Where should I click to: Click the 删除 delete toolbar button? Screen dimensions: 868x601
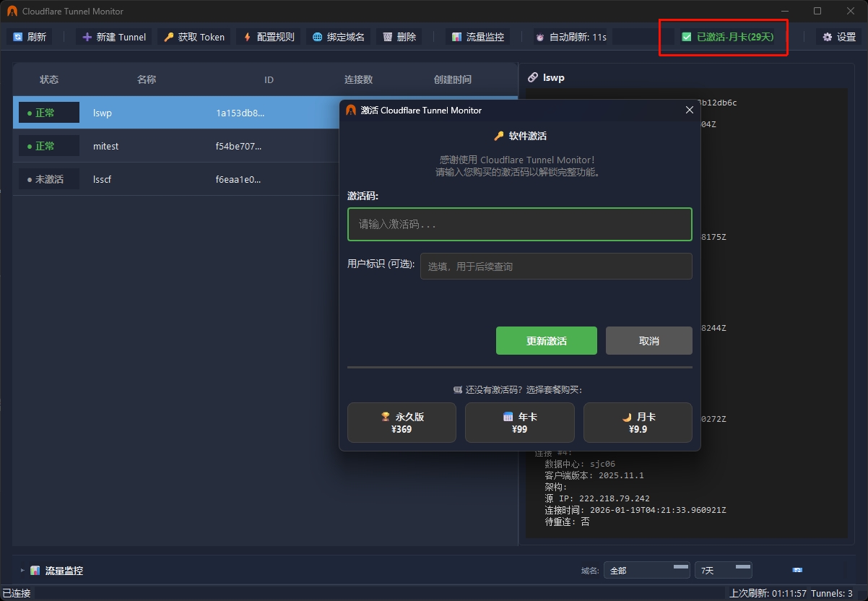399,37
